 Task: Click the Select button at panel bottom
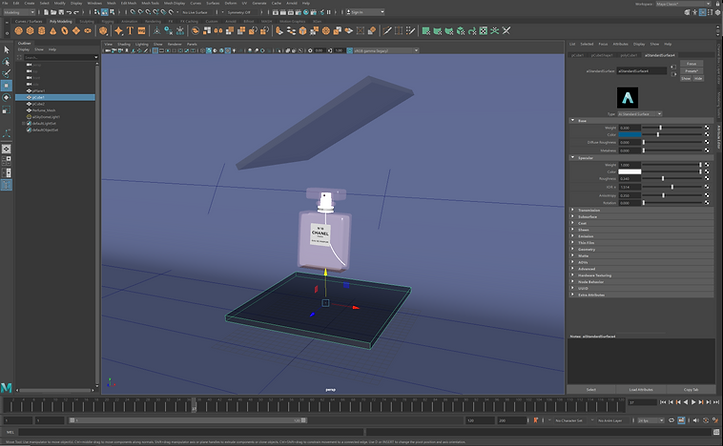591,390
